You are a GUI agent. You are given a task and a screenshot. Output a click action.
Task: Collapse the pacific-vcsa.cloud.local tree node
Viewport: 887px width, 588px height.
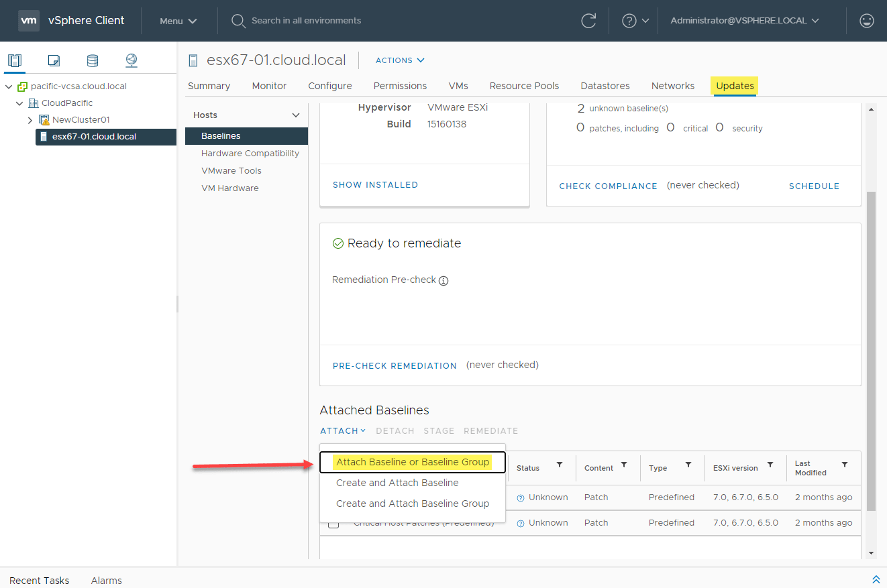coord(9,86)
